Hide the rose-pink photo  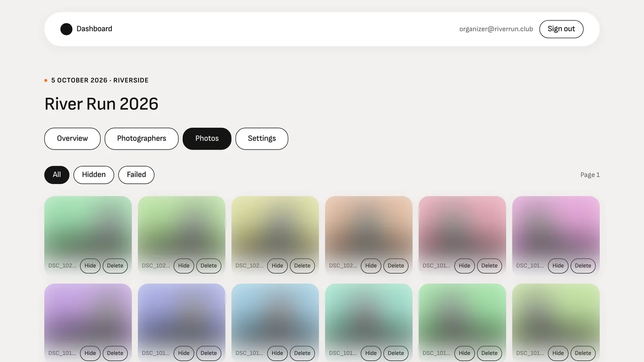point(464,266)
